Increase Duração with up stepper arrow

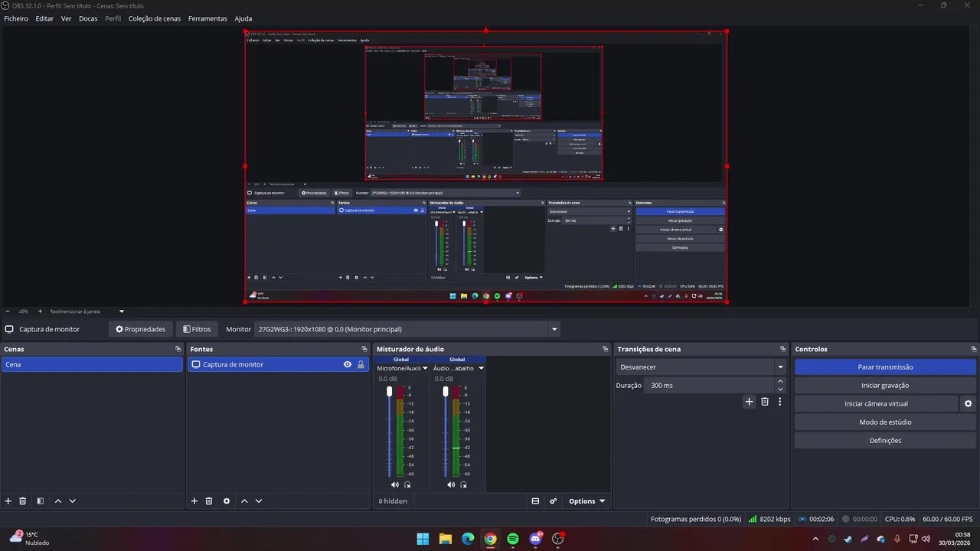pyautogui.click(x=780, y=382)
